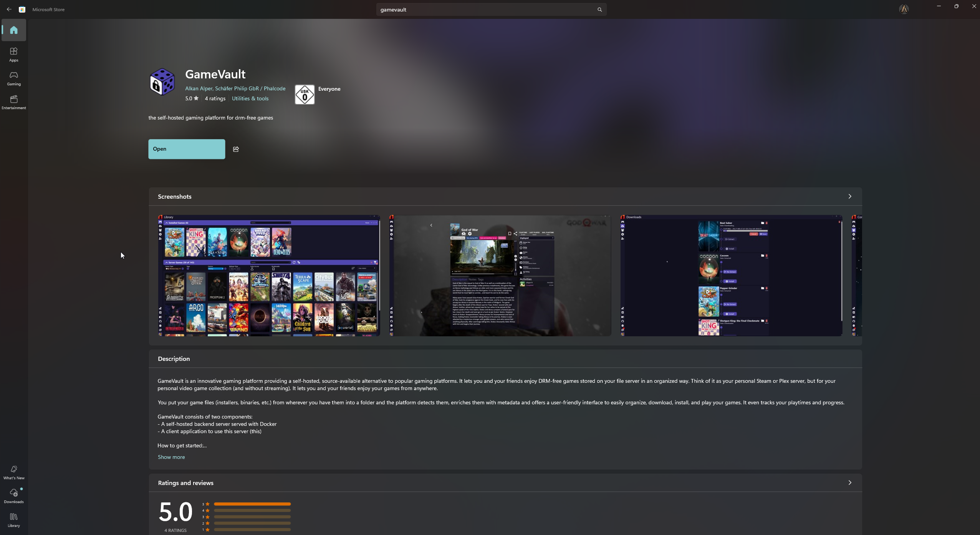Open the Entertainment section

point(14,102)
